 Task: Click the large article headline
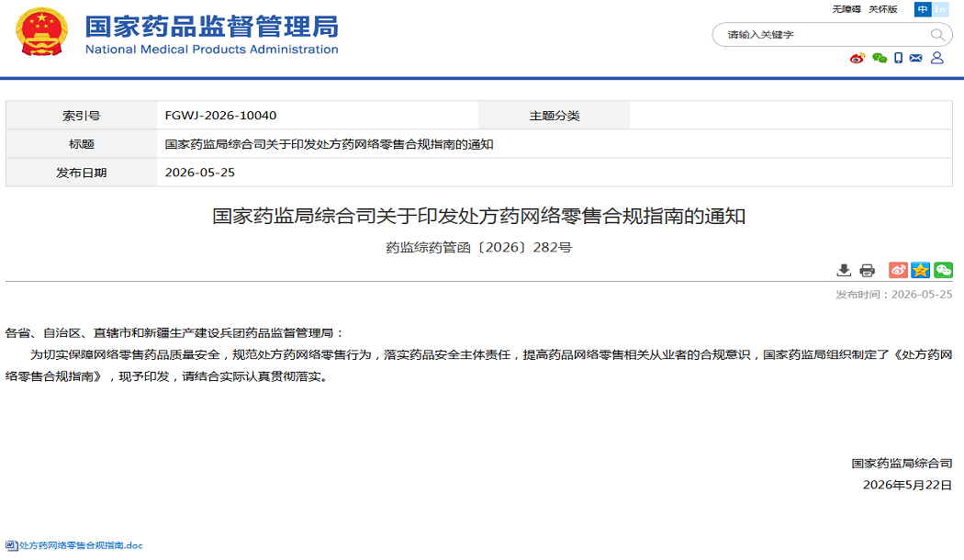(479, 217)
